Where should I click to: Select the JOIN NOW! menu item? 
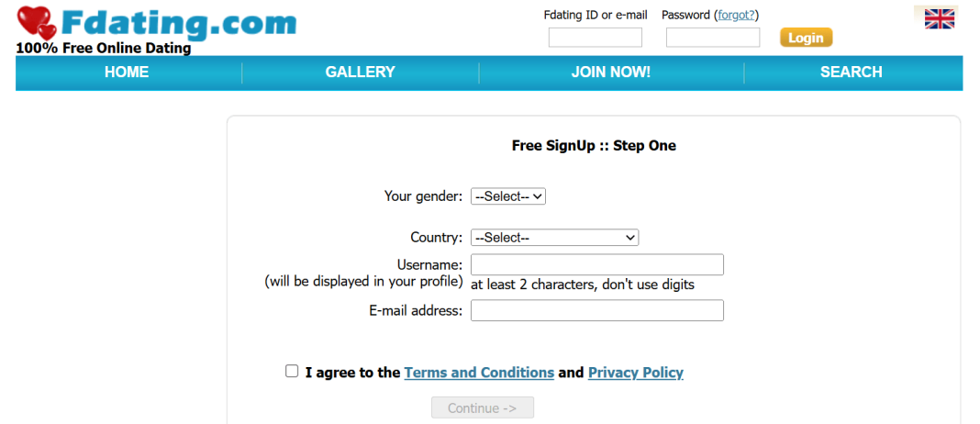pyautogui.click(x=610, y=73)
